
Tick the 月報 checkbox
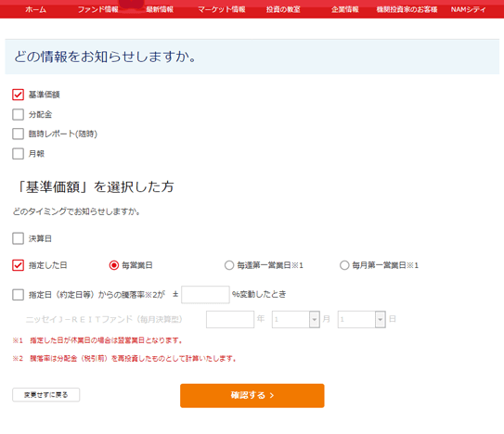[x=18, y=154]
